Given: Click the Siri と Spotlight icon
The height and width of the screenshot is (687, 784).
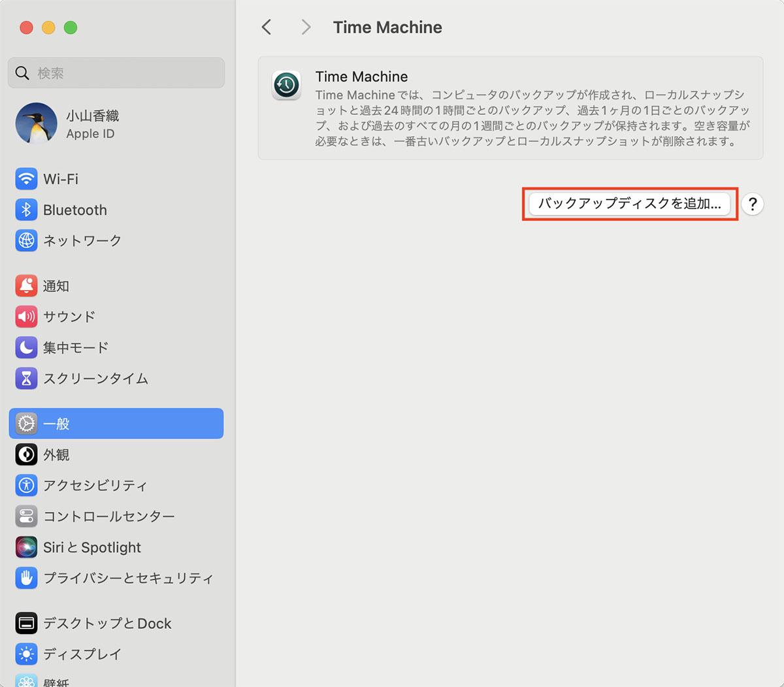Looking at the screenshot, I should (x=26, y=547).
